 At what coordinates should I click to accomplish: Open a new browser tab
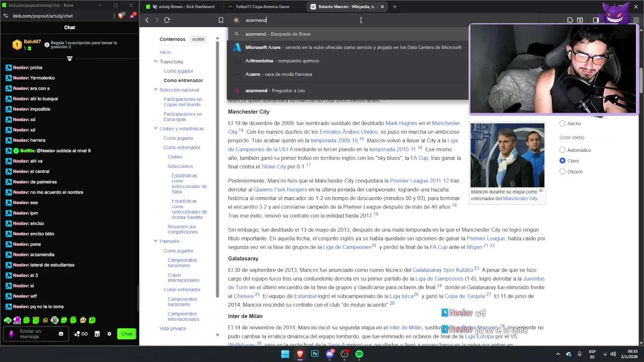pos(394,7)
